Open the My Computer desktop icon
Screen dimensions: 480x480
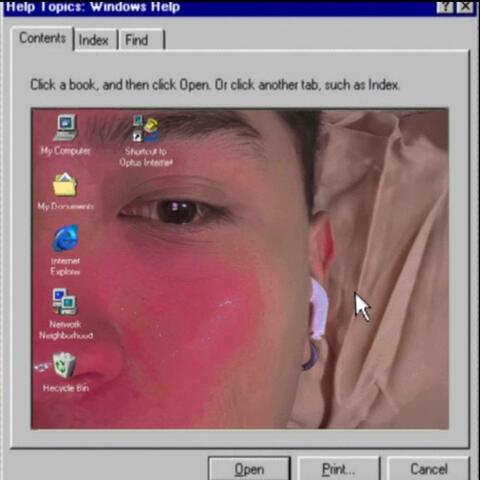point(66,127)
